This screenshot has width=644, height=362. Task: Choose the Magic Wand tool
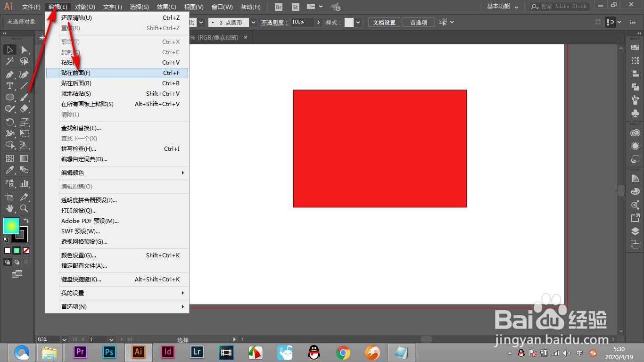(10, 61)
